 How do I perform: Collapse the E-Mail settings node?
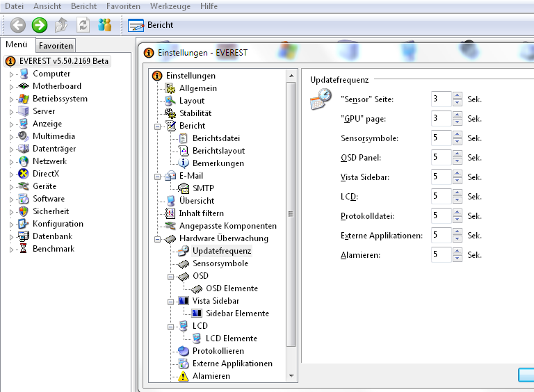tap(157, 177)
